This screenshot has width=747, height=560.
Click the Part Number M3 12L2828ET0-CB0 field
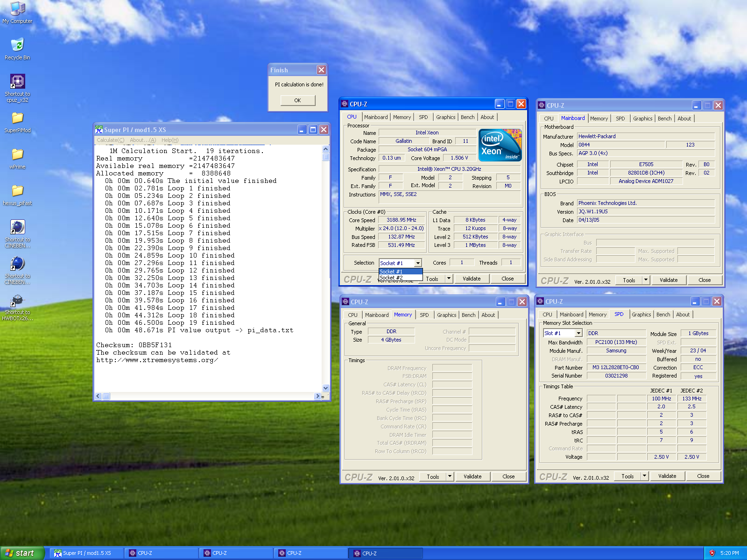[x=616, y=367]
